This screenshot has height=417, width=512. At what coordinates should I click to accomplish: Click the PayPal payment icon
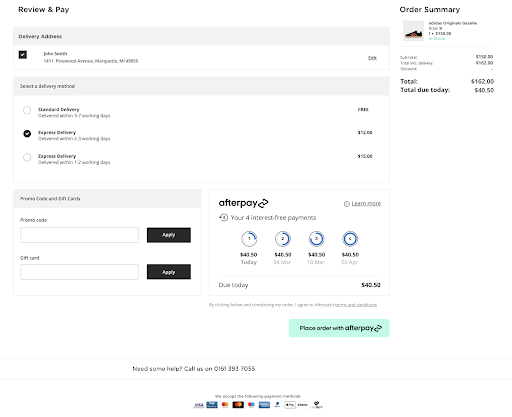pos(277,405)
